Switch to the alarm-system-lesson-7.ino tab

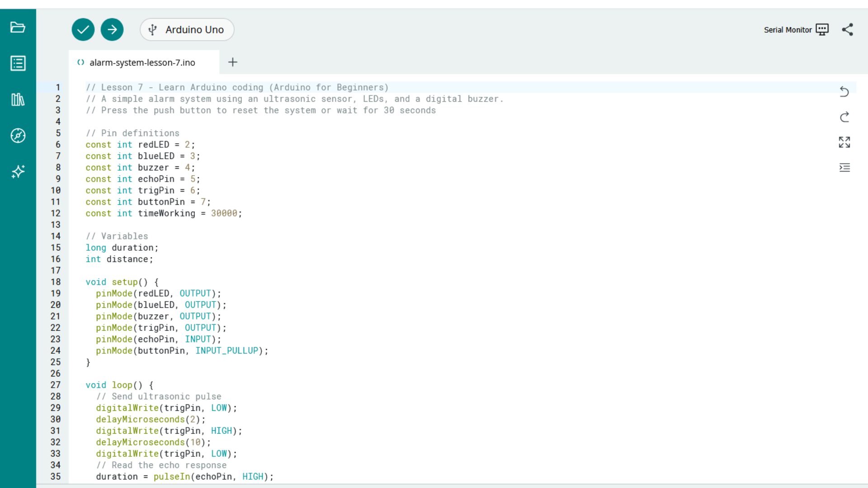pyautogui.click(x=142, y=62)
